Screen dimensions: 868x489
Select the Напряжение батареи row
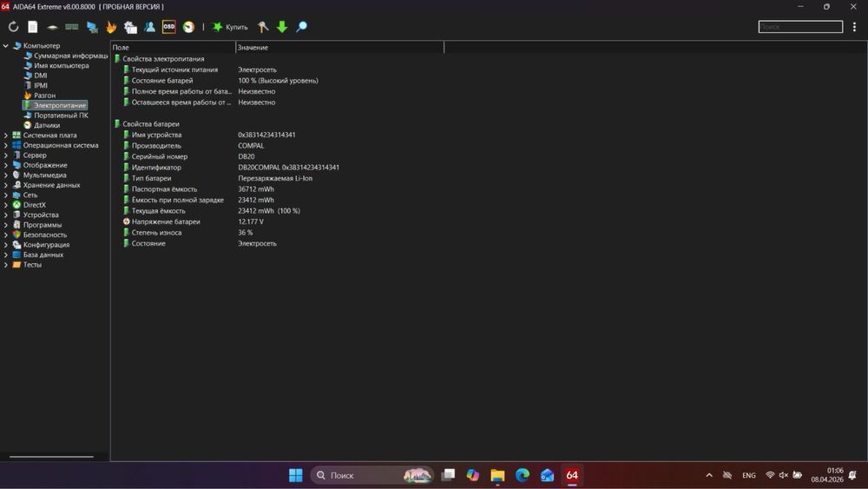(x=194, y=221)
